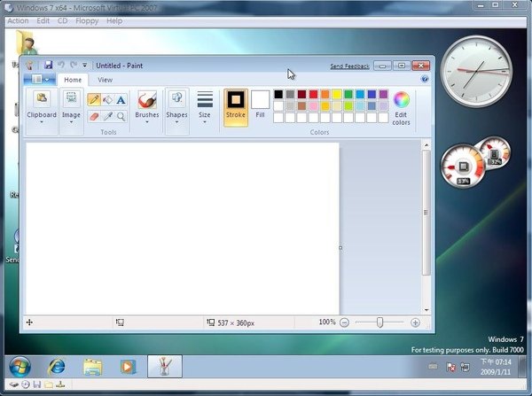The image size is (532, 396).
Task: Open Internet Explorer from the taskbar
Action: pyautogui.click(x=57, y=367)
